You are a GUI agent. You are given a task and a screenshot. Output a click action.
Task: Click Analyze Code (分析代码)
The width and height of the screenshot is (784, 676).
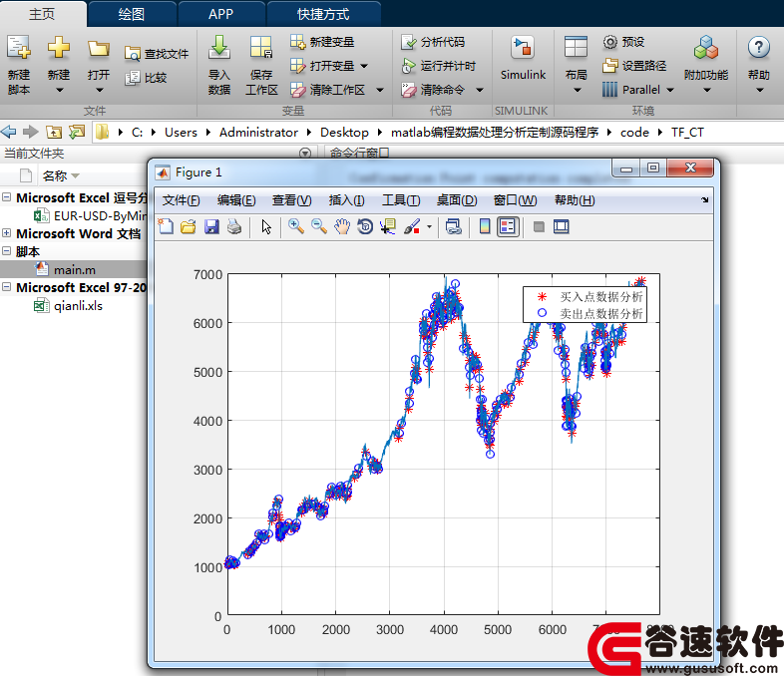433,42
